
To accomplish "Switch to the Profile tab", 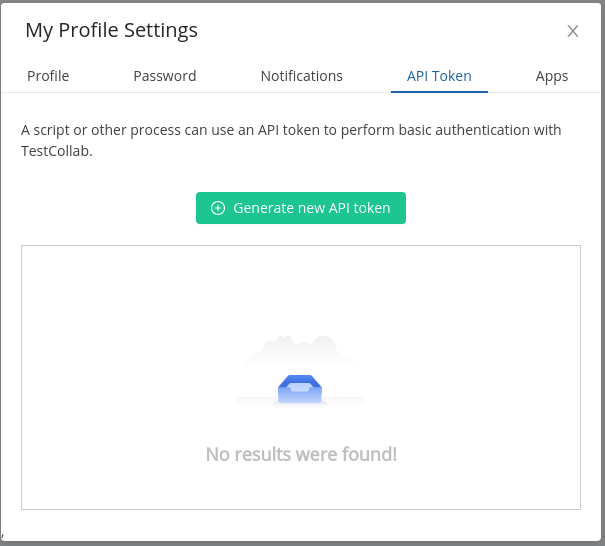I will 48,76.
